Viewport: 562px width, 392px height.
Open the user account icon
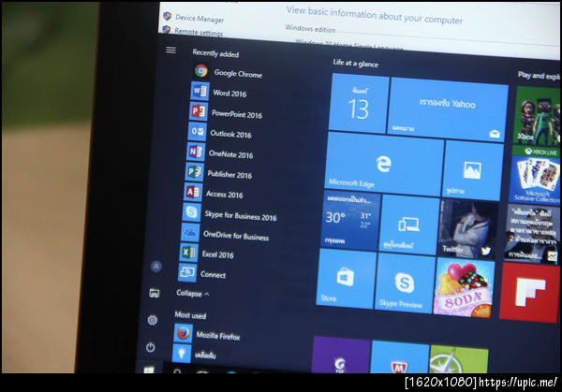point(155,267)
